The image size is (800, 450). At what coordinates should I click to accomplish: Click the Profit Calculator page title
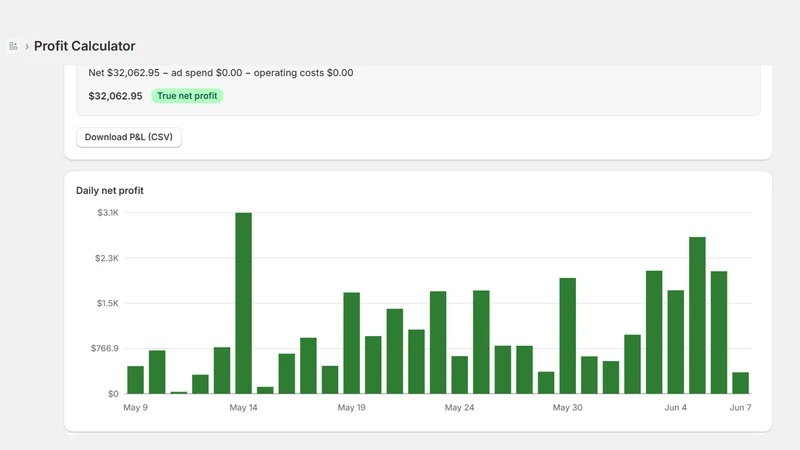84,46
